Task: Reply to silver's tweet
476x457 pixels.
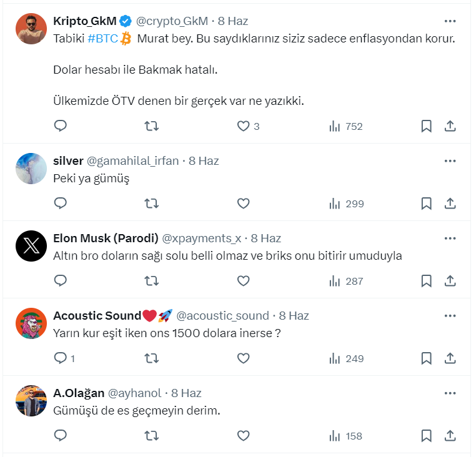Action: coord(61,204)
